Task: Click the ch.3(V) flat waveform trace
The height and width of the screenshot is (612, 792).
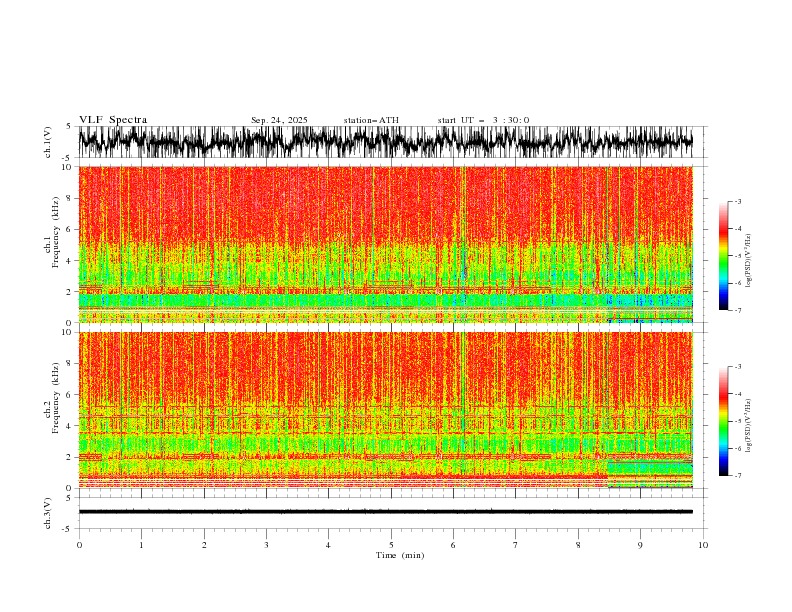Action: (385, 512)
